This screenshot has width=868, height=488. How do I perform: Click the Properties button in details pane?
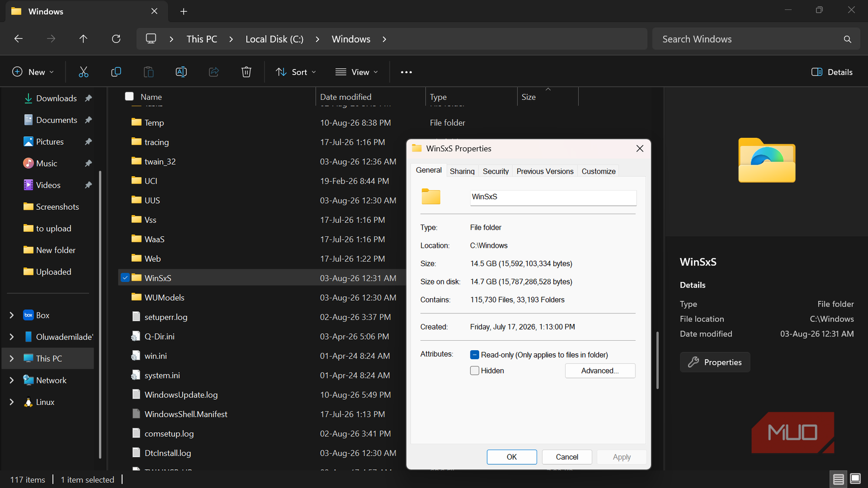[x=715, y=362]
